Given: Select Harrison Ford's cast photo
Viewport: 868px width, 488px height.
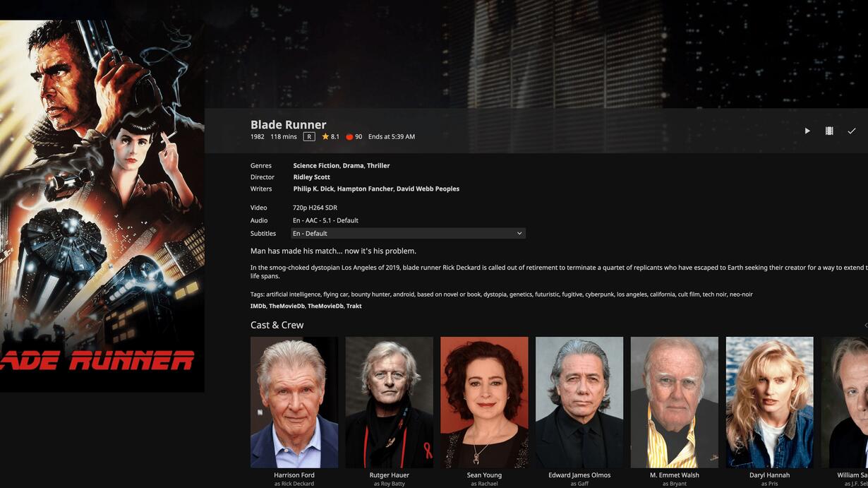Looking at the screenshot, I should 294,403.
